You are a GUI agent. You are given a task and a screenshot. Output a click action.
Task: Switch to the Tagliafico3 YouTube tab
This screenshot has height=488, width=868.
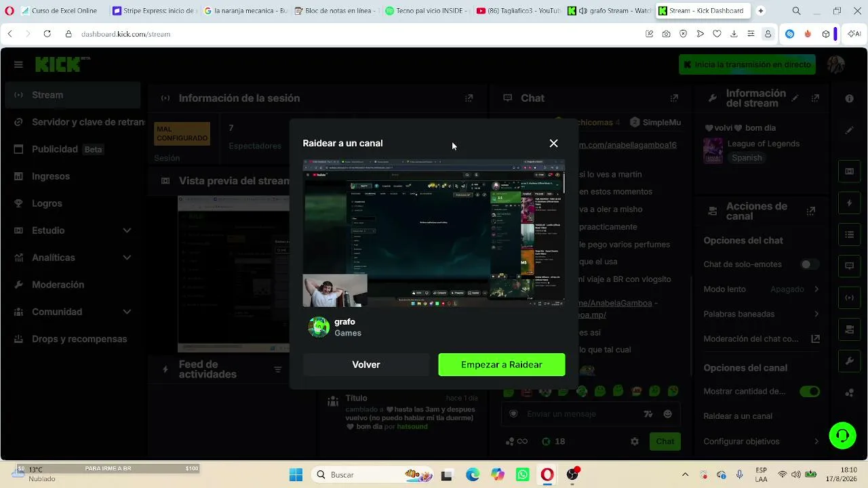tap(519, 11)
